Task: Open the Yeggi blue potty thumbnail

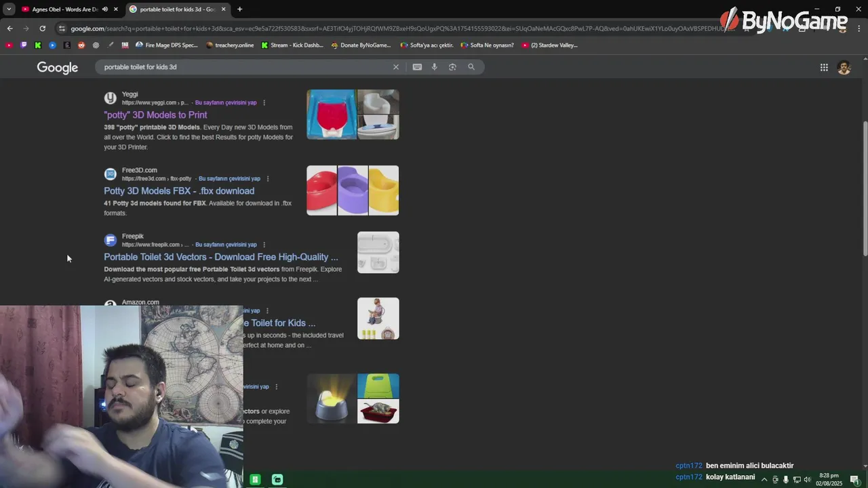Action: click(x=332, y=115)
